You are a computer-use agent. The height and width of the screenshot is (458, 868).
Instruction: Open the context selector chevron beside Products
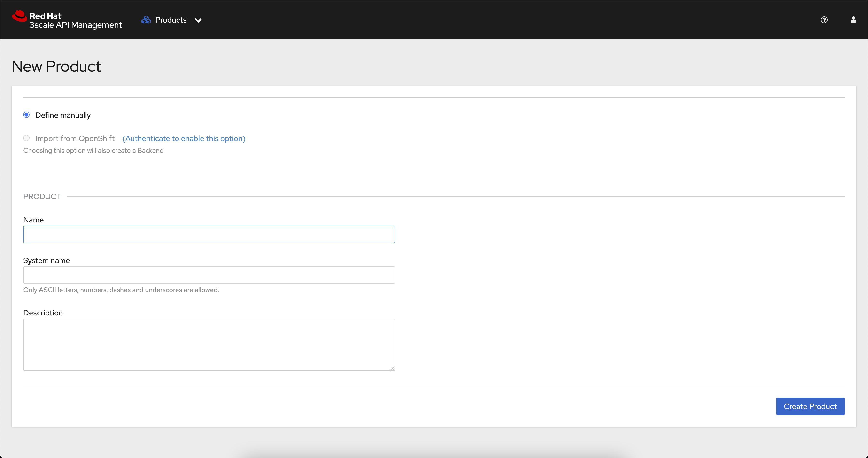tap(198, 20)
